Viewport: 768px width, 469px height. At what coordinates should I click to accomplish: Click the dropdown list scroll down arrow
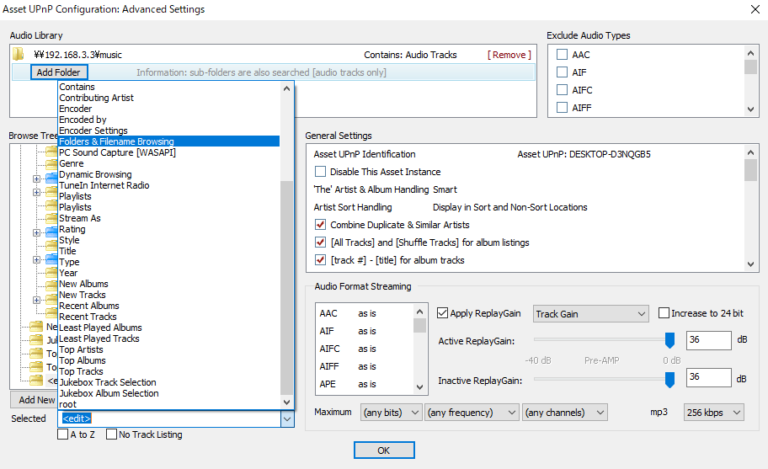[x=287, y=402]
